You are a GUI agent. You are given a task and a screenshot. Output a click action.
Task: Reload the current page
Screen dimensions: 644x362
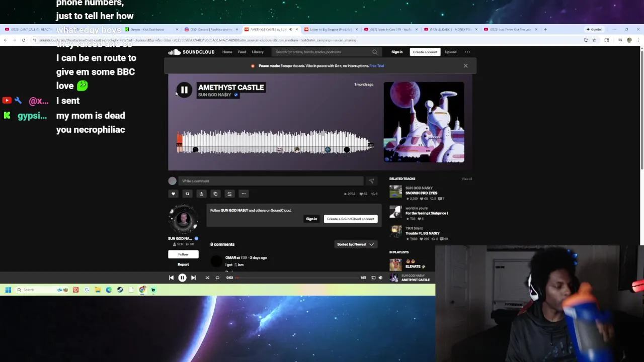coord(23,40)
